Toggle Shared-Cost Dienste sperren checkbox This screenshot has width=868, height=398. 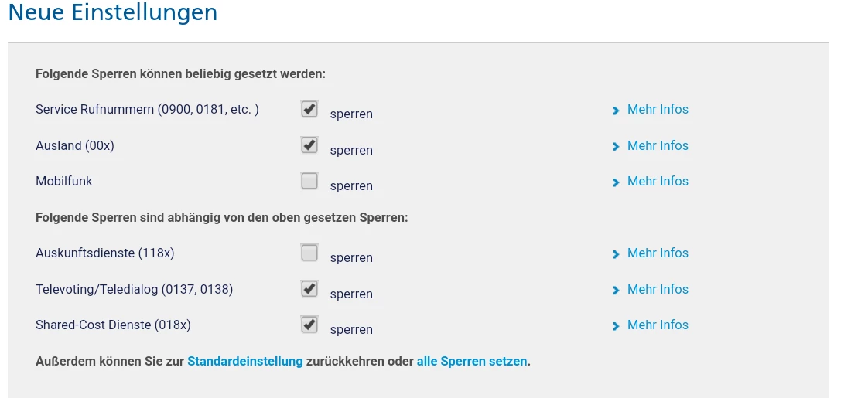pos(309,325)
